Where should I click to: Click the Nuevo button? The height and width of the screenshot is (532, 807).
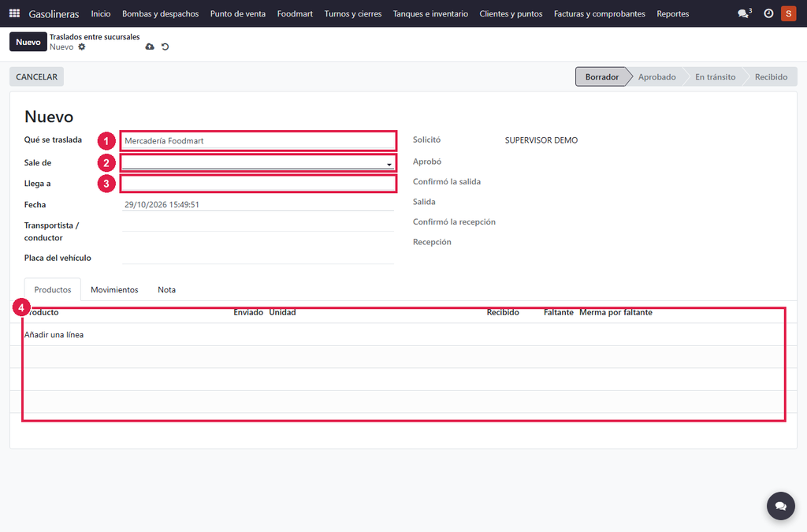(28, 42)
